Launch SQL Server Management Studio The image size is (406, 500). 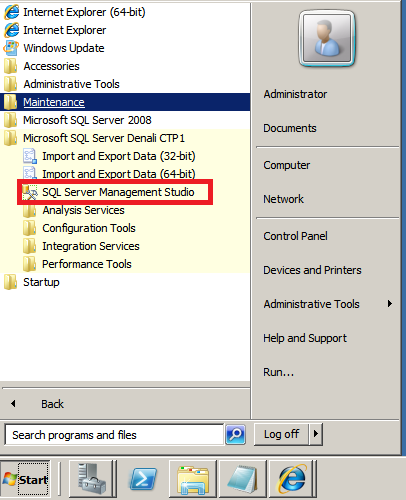click(118, 192)
